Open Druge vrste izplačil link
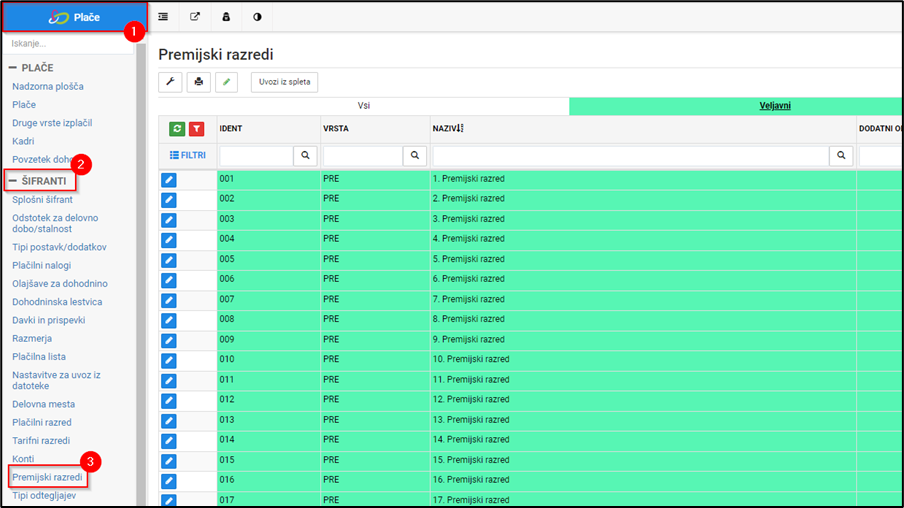The image size is (904, 508). click(x=52, y=123)
